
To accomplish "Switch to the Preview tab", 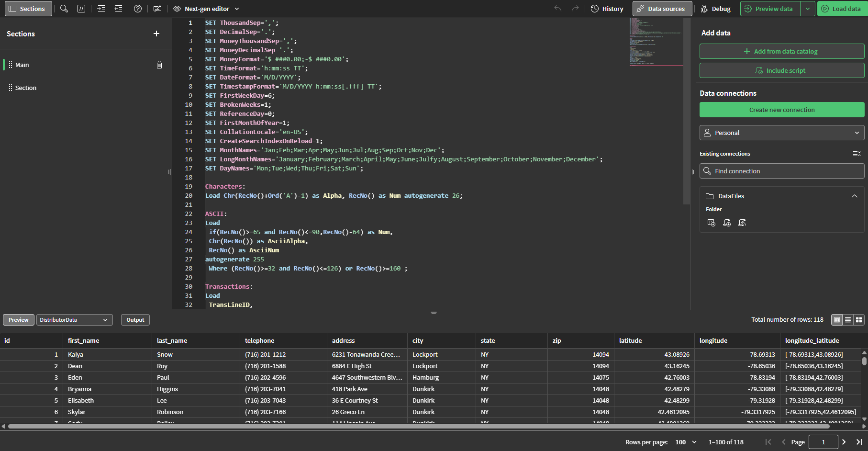I will coord(18,320).
